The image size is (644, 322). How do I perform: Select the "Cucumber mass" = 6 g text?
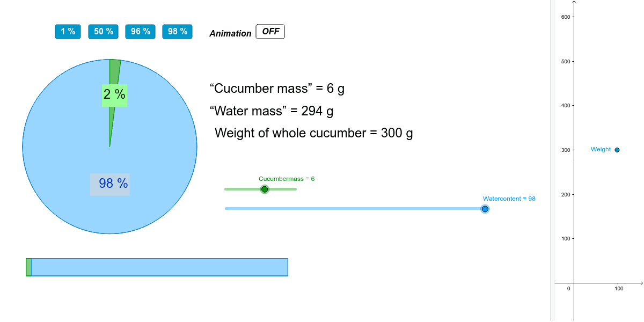tap(277, 89)
